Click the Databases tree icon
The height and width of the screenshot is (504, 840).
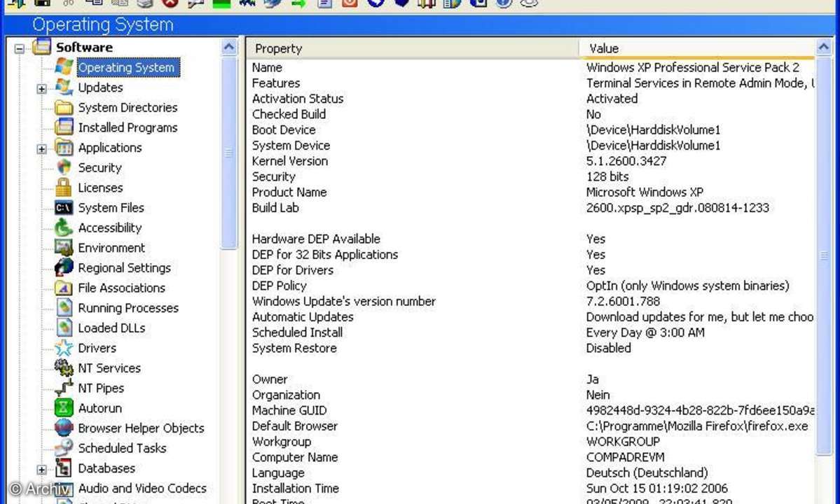pos(64,468)
